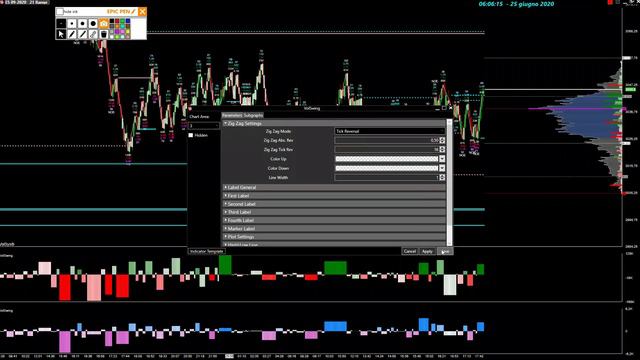This screenshot has width=640, height=360.
Task: Toggle the Hidden checkbox in VolSwing dialog
Action: (191, 135)
